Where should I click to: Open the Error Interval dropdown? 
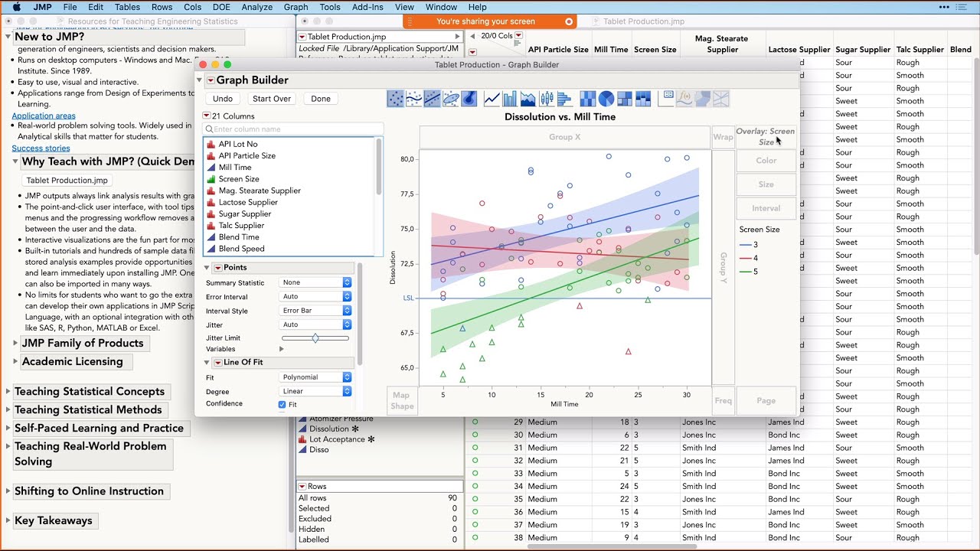(315, 296)
